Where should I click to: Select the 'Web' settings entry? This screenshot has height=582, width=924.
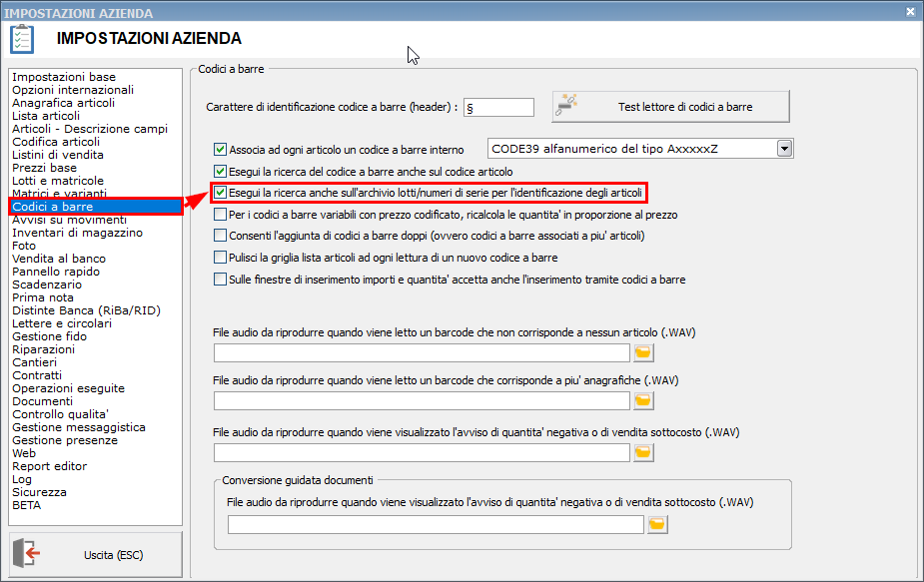[x=24, y=453]
